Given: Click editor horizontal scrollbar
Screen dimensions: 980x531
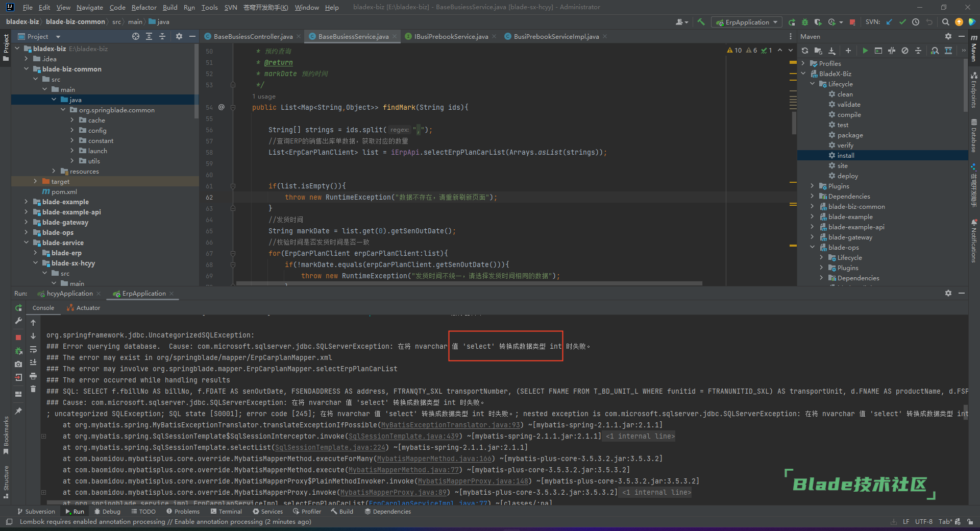Looking at the screenshot, I should click(x=469, y=283).
